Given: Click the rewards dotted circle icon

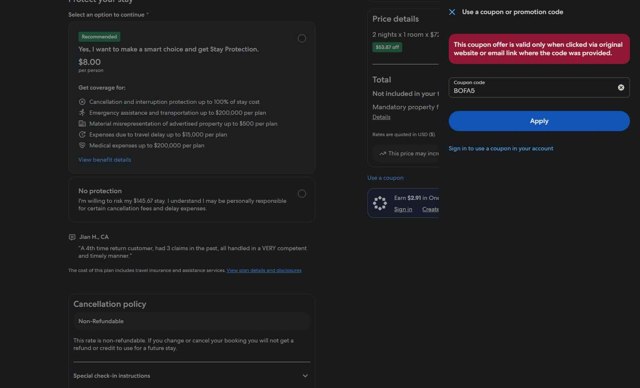Looking at the screenshot, I should coord(380,203).
